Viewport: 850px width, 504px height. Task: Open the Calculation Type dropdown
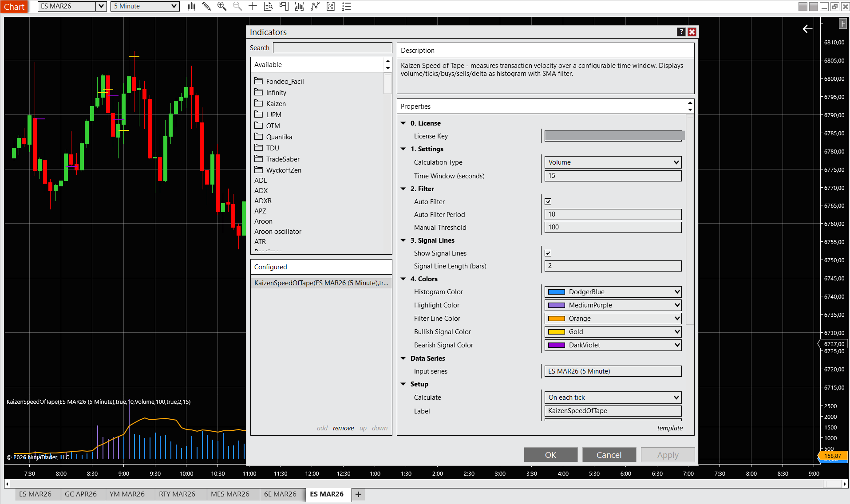pyautogui.click(x=613, y=162)
